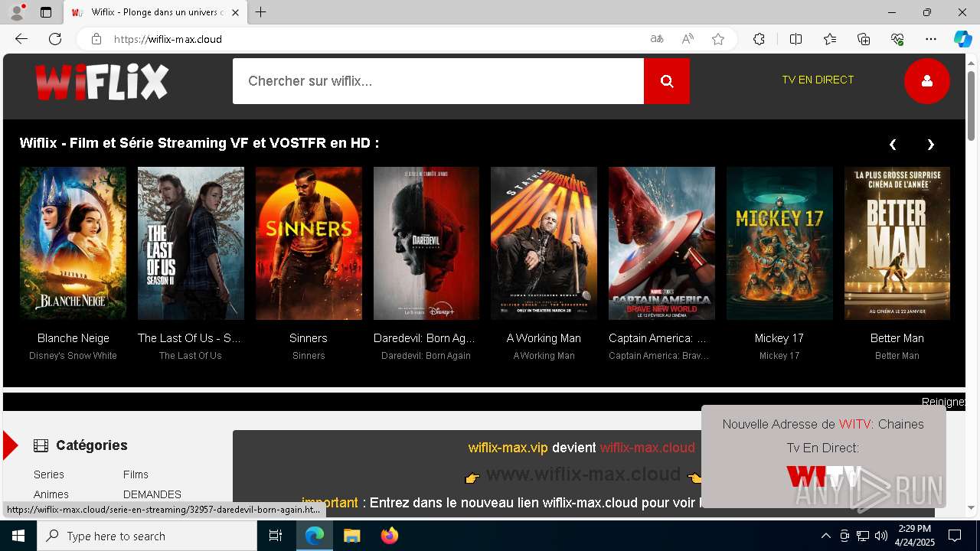Click the Wiflix logo

point(102,81)
